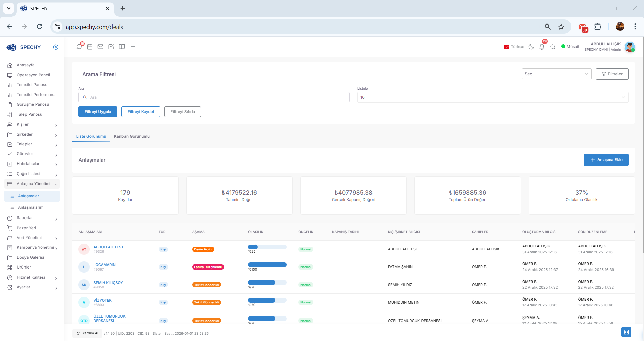644x341 pixels.
Task: Click the Pazar Yeri cart icon
Action: [x=10, y=228]
